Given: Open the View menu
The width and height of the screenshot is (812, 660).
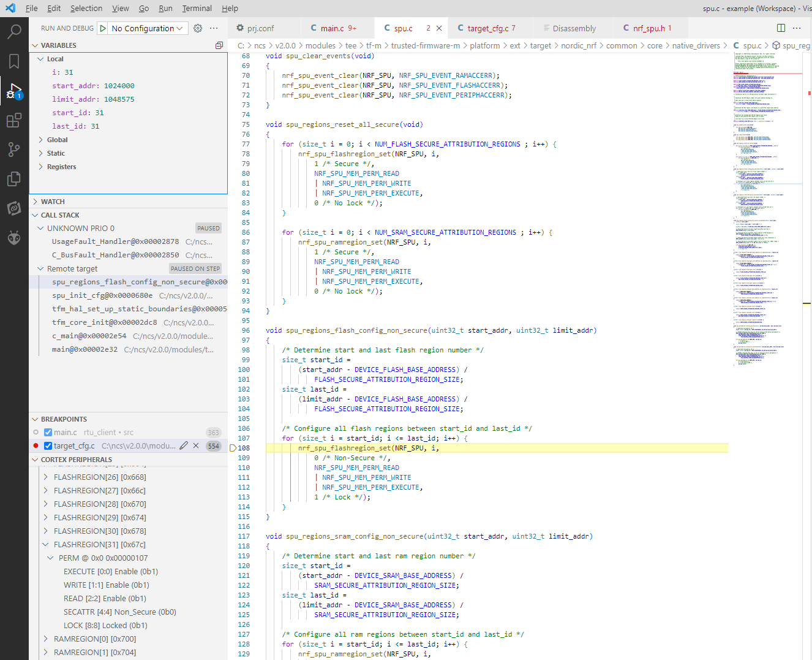Looking at the screenshot, I should coord(121,8).
